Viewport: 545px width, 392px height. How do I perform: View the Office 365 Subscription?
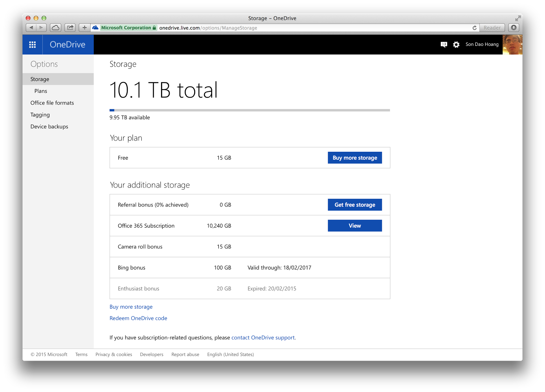tap(355, 226)
